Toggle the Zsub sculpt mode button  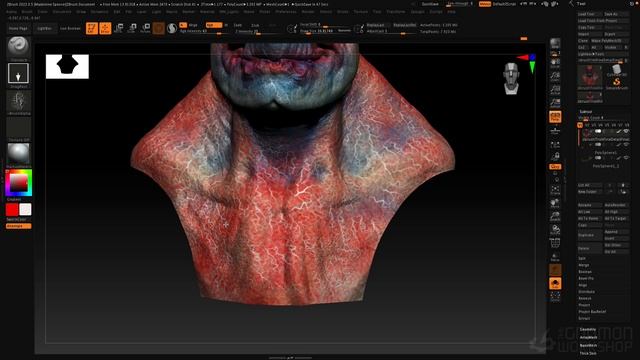[255, 25]
